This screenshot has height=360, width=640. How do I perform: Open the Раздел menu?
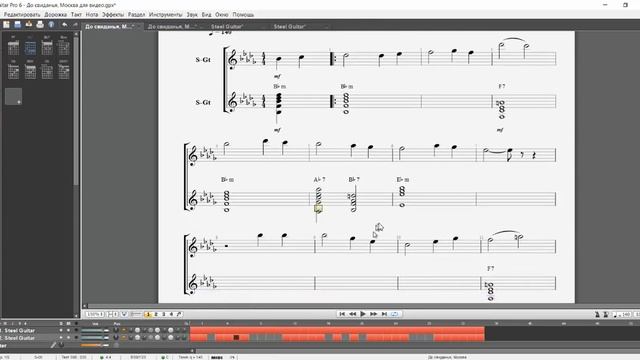click(x=136, y=14)
